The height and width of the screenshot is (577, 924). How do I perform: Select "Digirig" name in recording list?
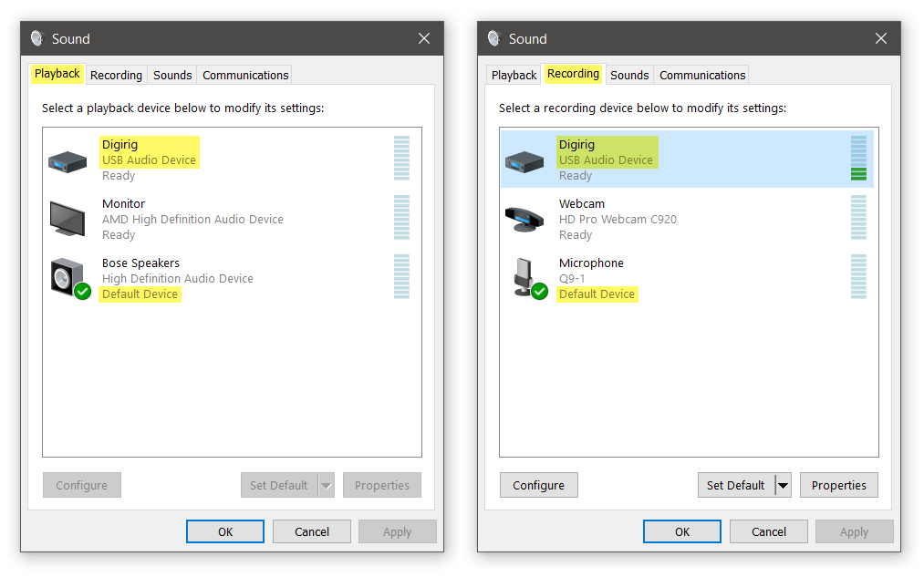coord(576,144)
